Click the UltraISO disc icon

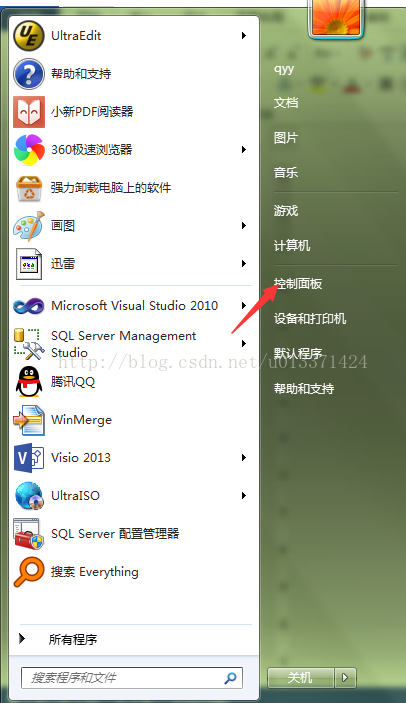[x=29, y=495]
